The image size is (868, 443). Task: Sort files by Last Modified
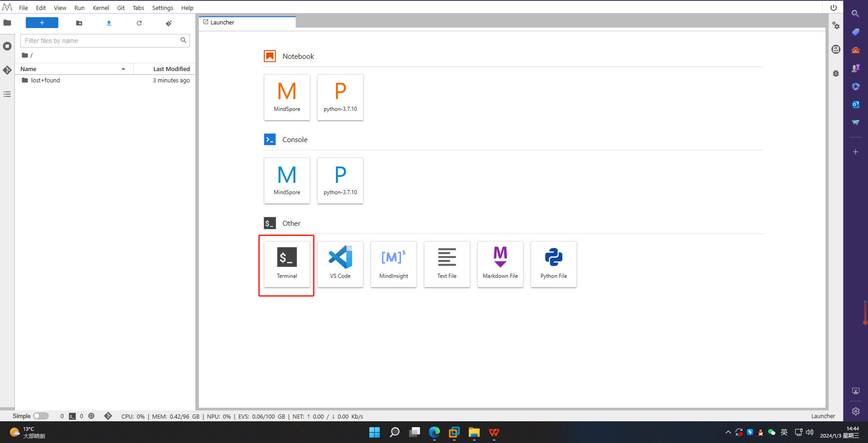[x=165, y=69]
